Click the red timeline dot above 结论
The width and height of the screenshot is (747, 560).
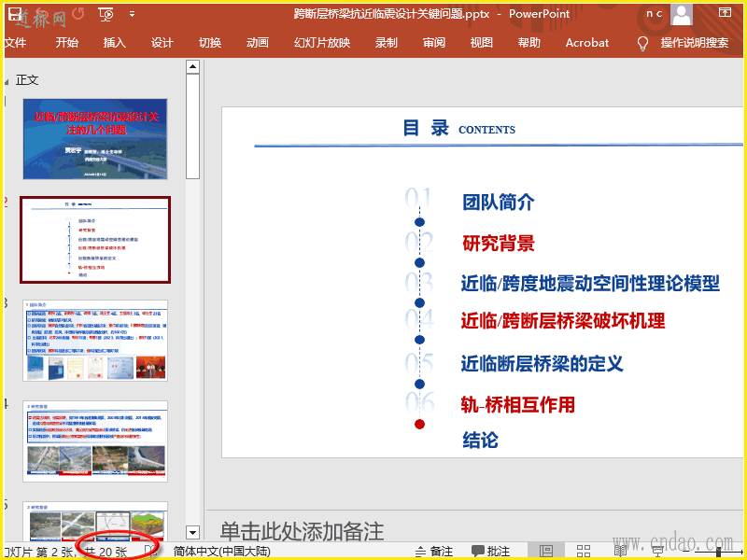tap(419, 424)
